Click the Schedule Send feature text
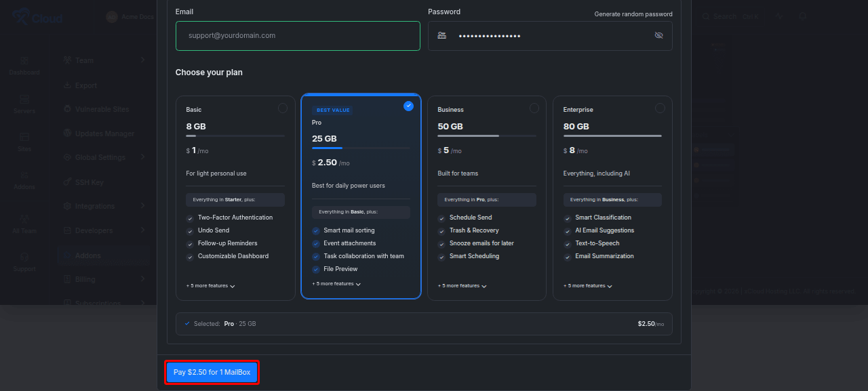 click(x=471, y=218)
